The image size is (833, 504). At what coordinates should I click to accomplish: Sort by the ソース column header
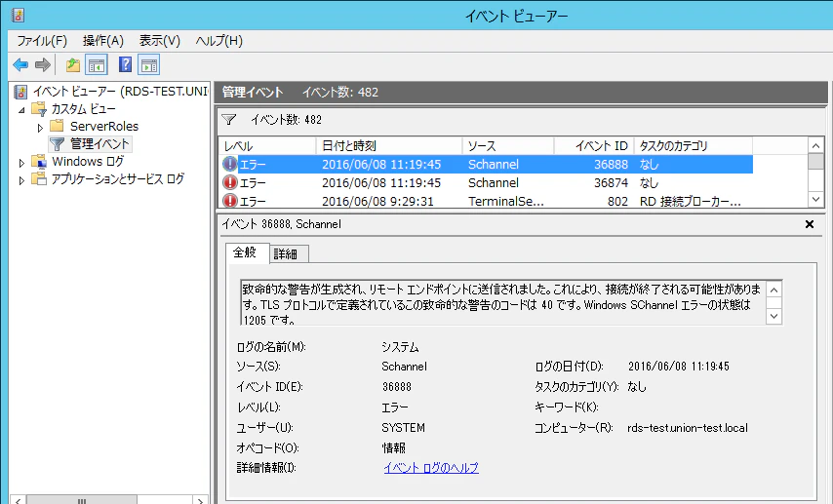pyautogui.click(x=508, y=145)
